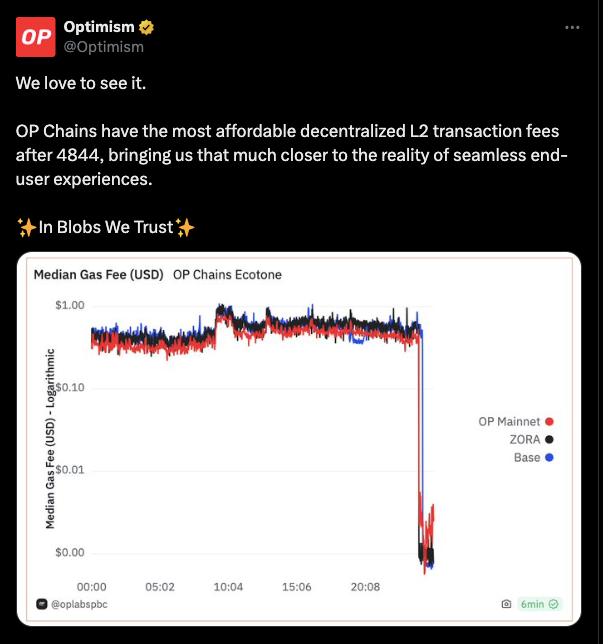
Task: Click the camera screenshot icon on chart
Action: [506, 604]
